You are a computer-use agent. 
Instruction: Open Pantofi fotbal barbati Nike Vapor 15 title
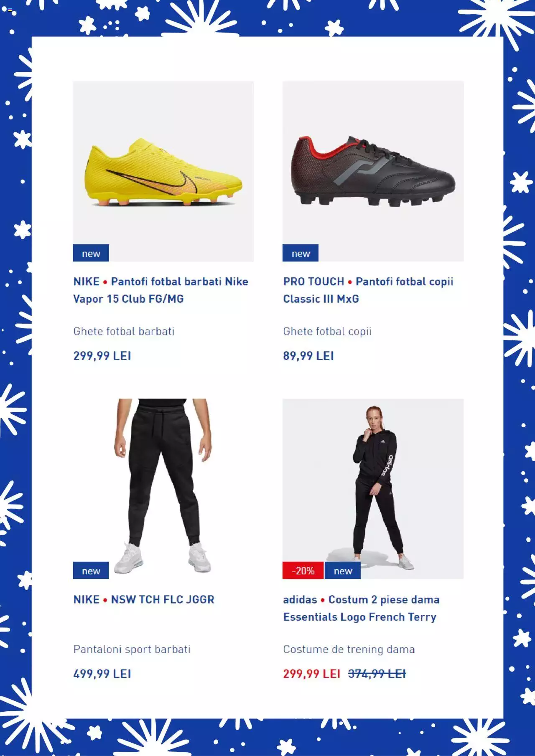coord(161,290)
